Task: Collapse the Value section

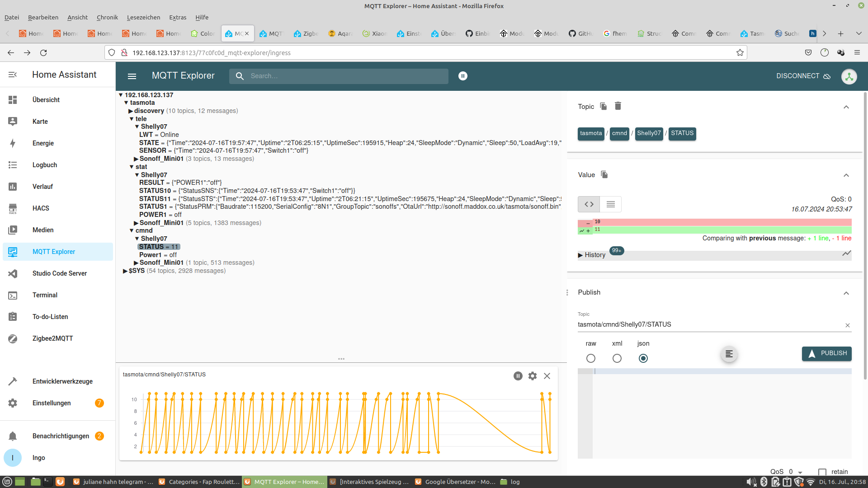Action: 846,175
